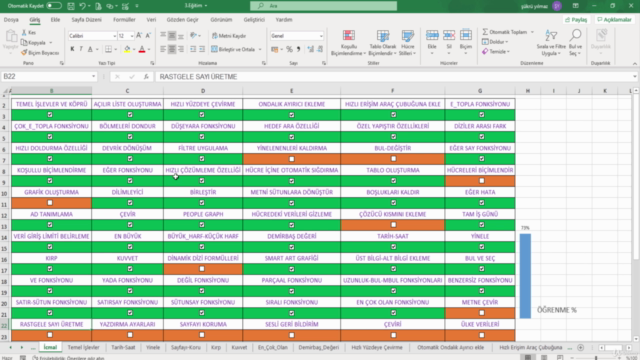
Task: Click the Açıklamalar comments button
Action: (614, 20)
